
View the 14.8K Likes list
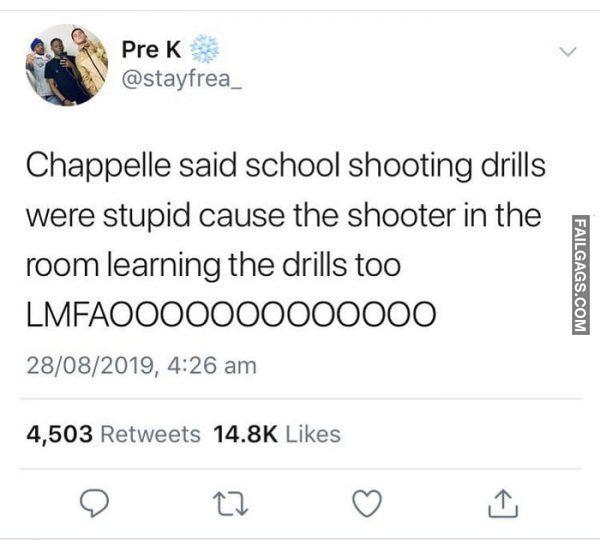pos(277,434)
